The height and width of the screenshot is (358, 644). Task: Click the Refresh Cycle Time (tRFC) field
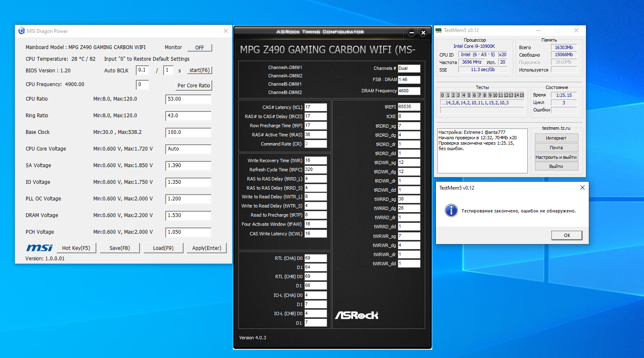pyautogui.click(x=316, y=170)
